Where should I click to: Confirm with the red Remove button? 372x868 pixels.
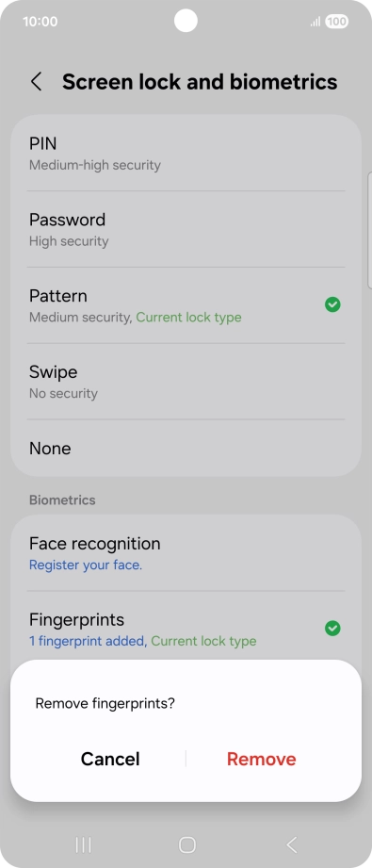261,759
